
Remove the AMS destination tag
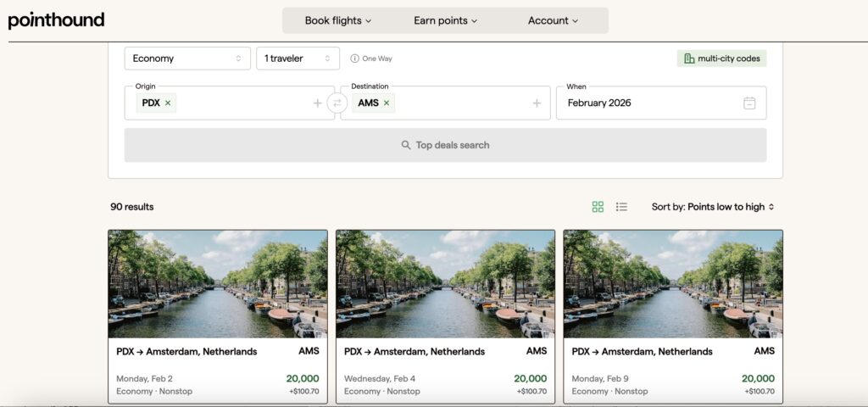click(x=387, y=103)
